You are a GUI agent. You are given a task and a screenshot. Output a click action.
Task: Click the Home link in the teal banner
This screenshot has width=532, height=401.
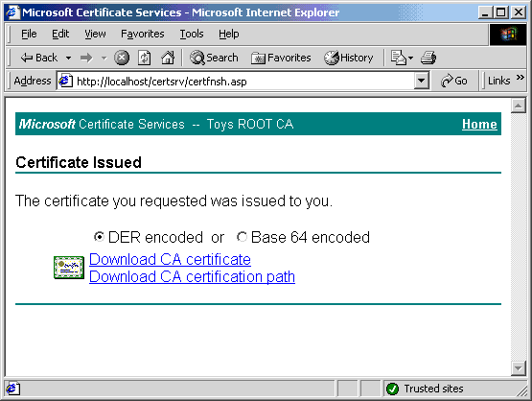[x=479, y=124]
